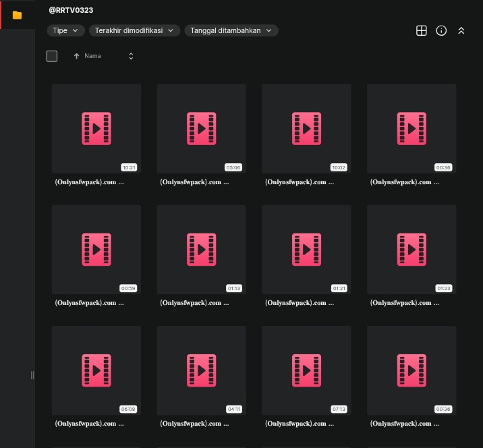This screenshot has height=448, width=483.
Task: Select the file name under the 10:21 video
Action: (89, 182)
